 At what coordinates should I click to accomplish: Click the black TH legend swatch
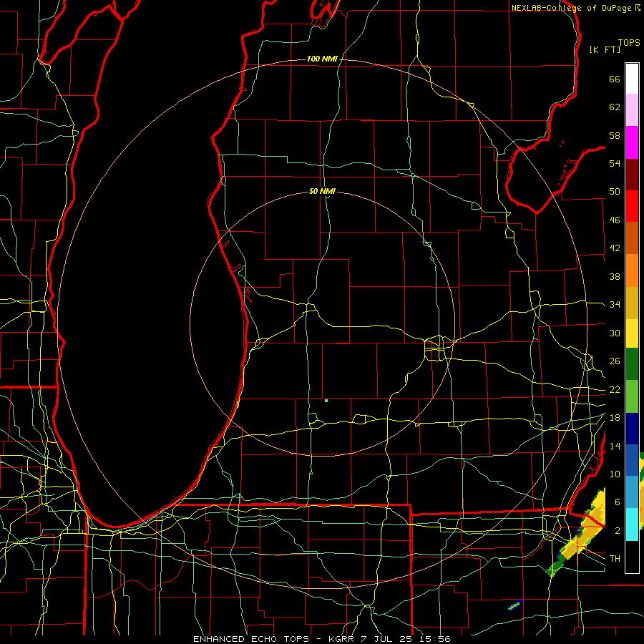point(632,557)
